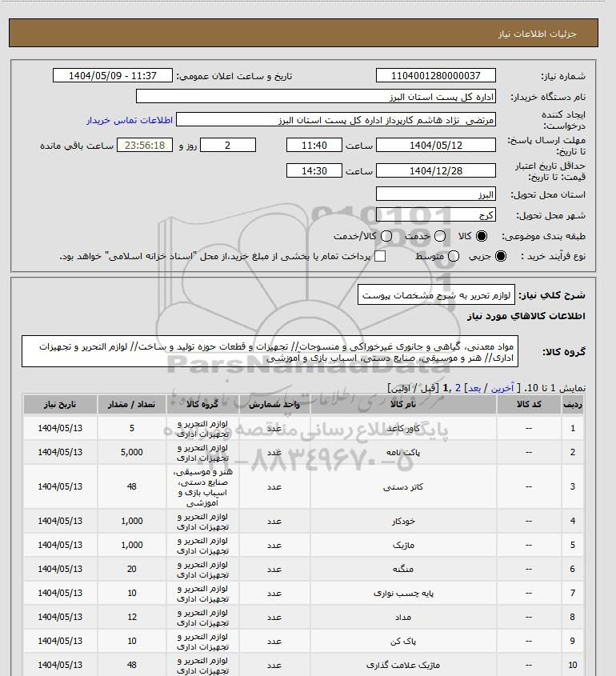Click item name ماژیک علامت گذاری
This screenshot has height=676, width=616.
(x=403, y=666)
